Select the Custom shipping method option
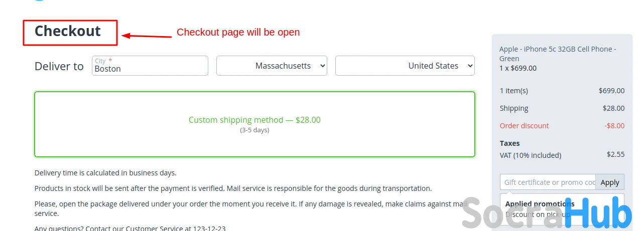Screen dimensions: 644x231 pos(254,120)
